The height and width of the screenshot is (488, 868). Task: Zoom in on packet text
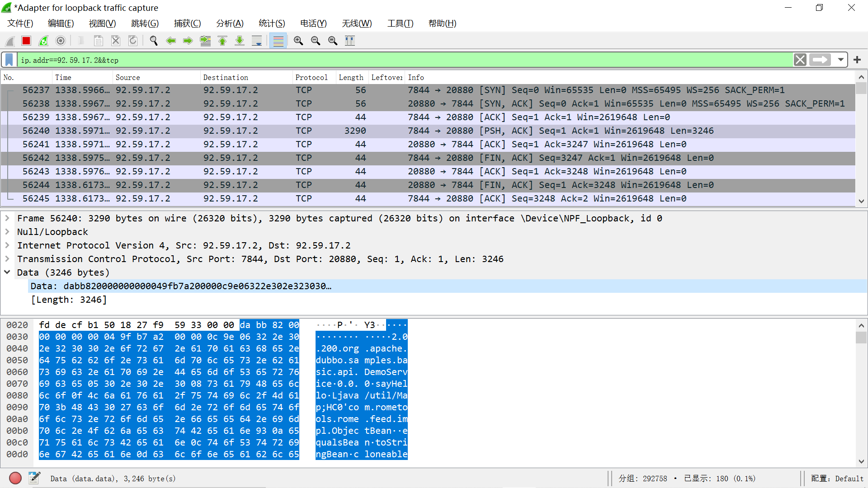tap(298, 41)
